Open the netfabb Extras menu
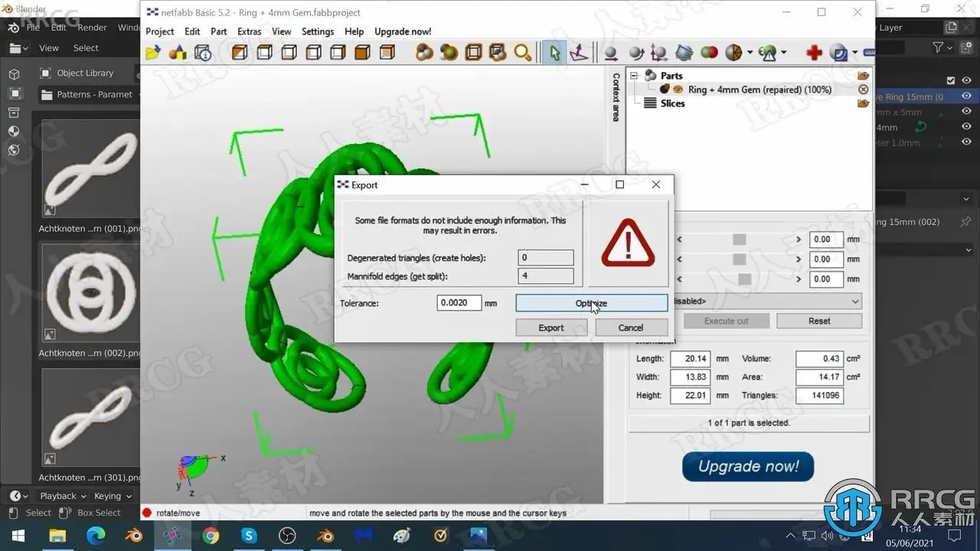Image resolution: width=980 pixels, height=551 pixels. 250,31
